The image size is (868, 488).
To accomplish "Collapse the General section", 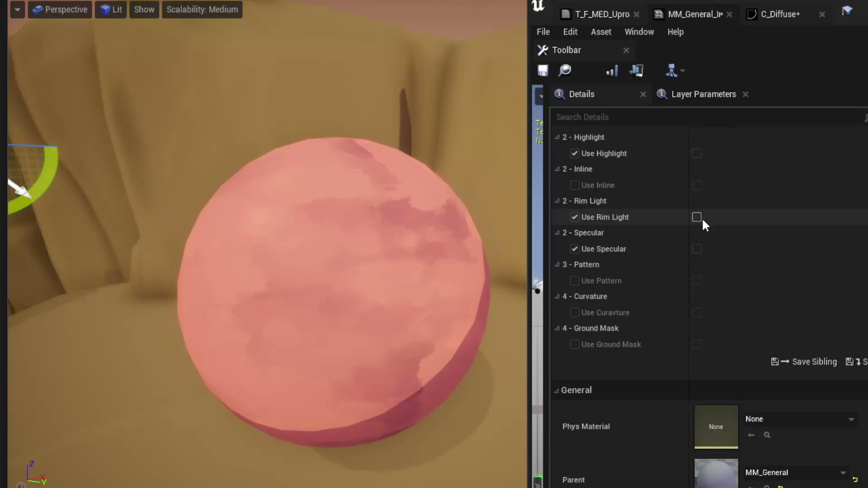I will tap(557, 390).
